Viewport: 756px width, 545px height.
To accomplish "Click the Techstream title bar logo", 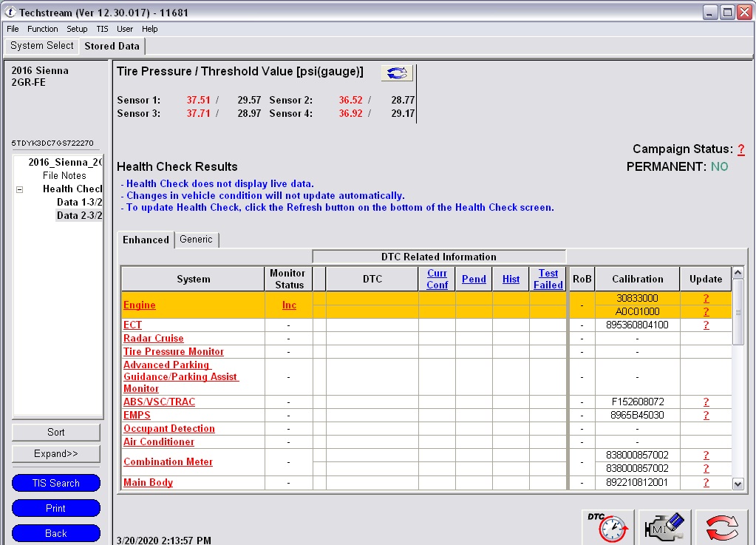I will tap(10, 12).
